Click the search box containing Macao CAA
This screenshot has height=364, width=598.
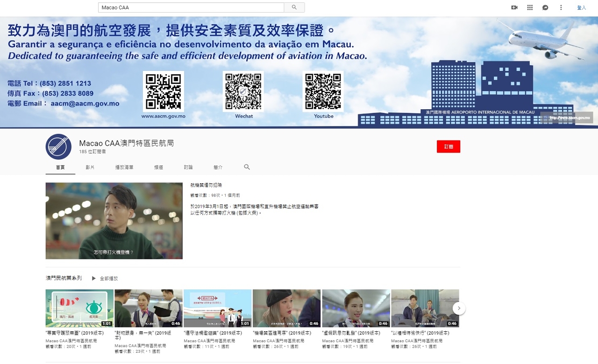coord(191,7)
